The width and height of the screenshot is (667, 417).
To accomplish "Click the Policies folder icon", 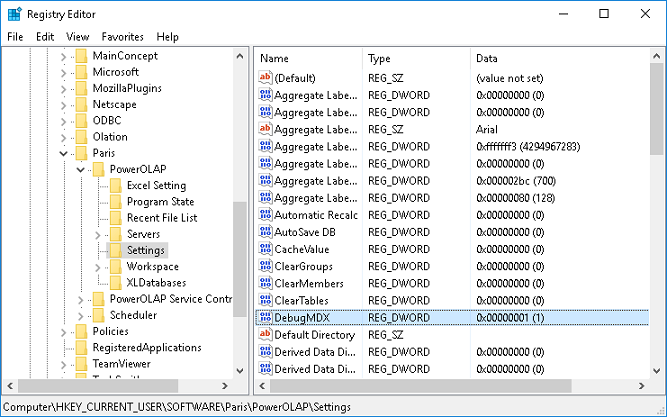I will tap(81, 331).
